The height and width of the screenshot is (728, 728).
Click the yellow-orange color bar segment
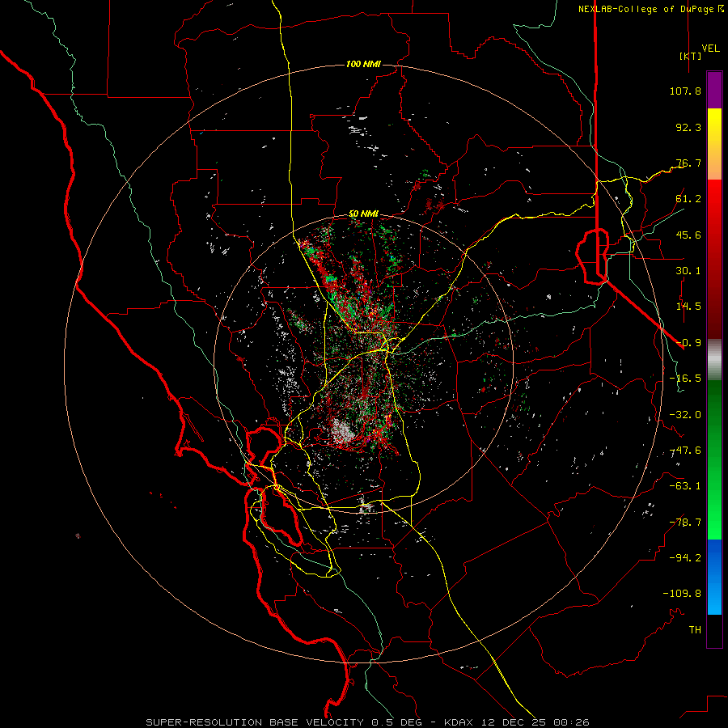pos(714,144)
